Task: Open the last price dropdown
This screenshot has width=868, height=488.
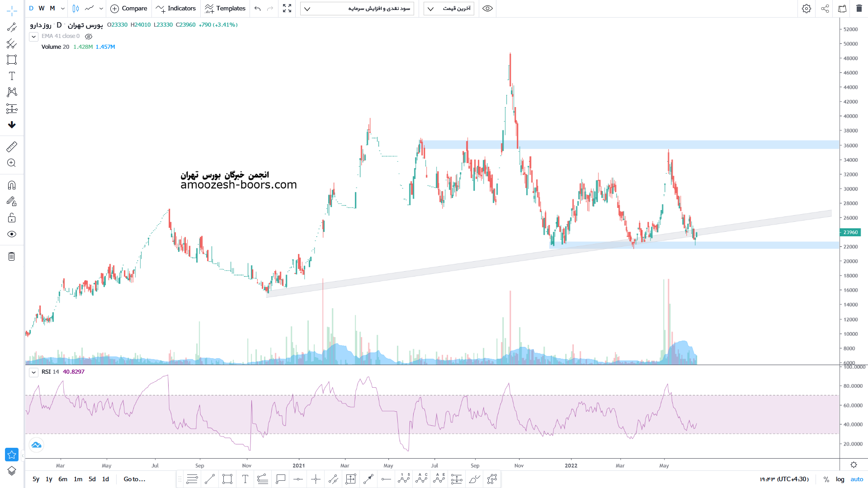Action: pos(449,9)
